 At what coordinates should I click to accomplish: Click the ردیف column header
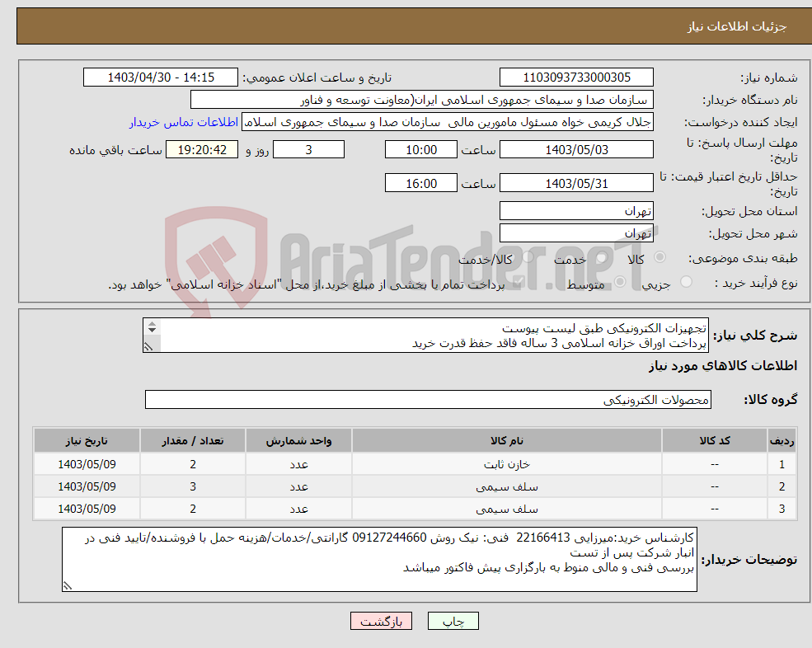781,441
